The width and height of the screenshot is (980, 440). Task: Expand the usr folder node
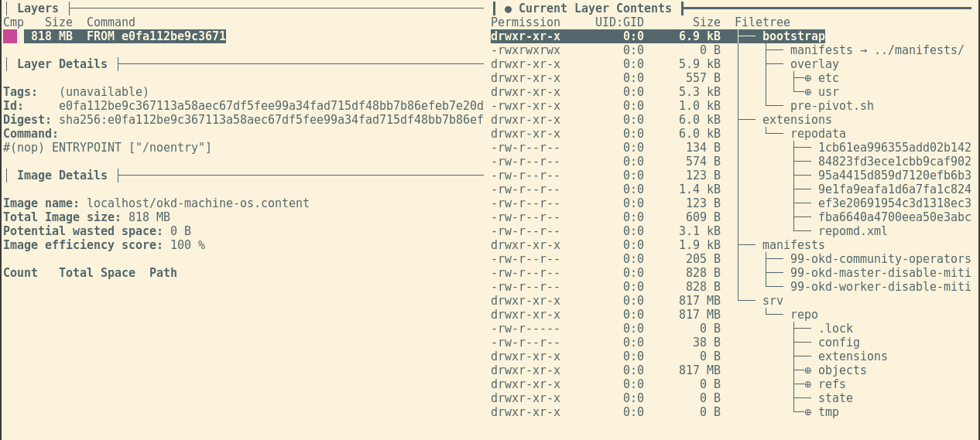coord(807,92)
